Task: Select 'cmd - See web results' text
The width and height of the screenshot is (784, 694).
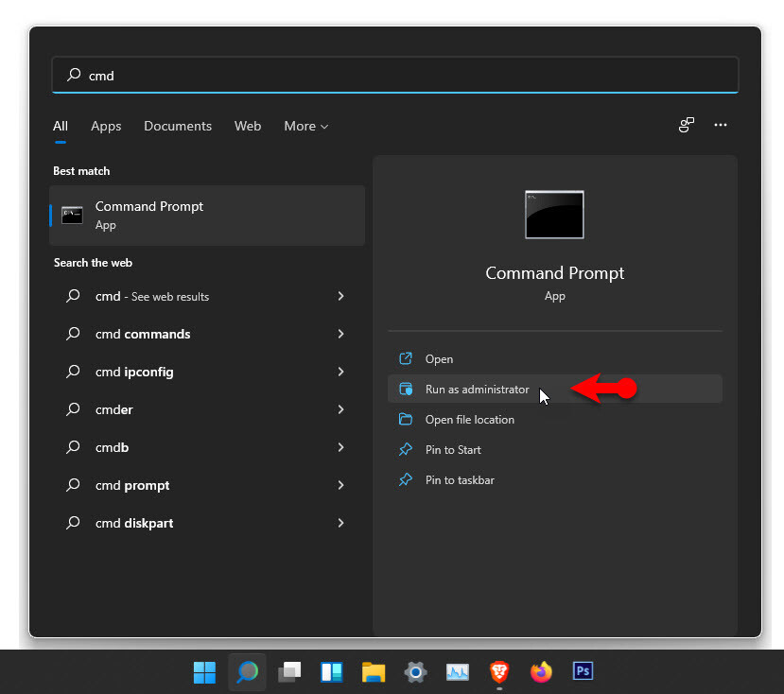Action: [x=152, y=297]
